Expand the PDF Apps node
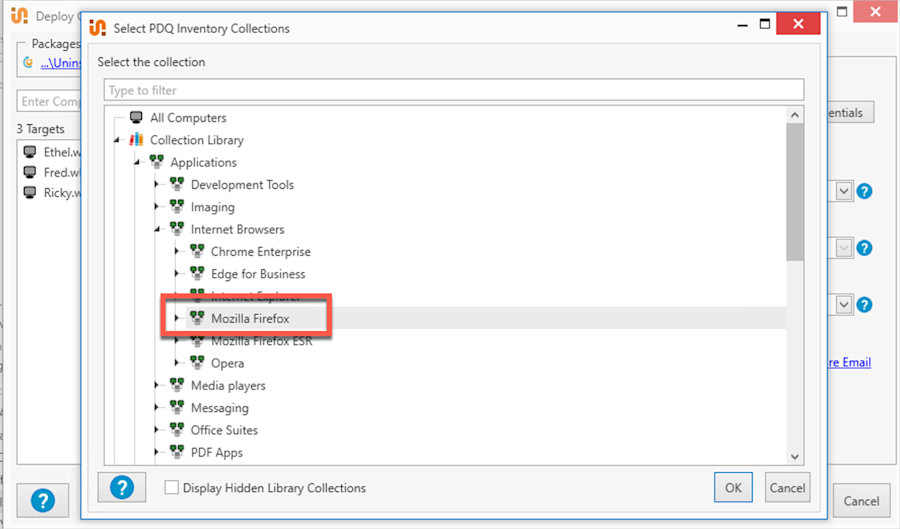This screenshot has height=529, width=900. click(157, 452)
